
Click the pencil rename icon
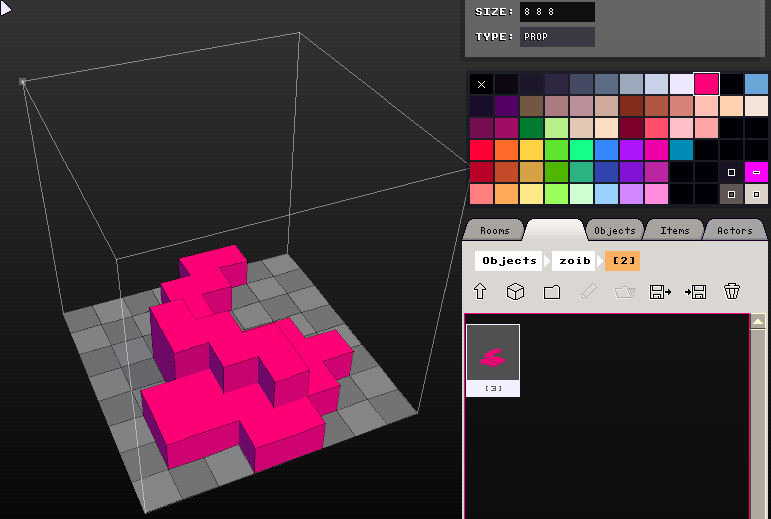pos(588,291)
